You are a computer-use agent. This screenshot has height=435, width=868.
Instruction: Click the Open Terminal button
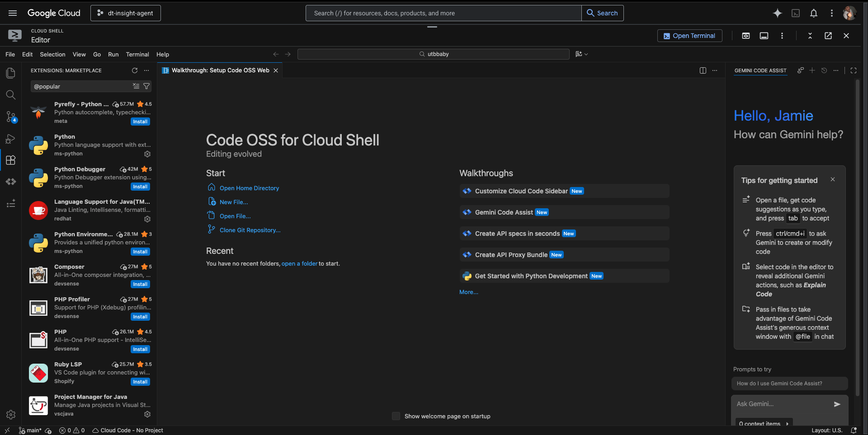tap(689, 36)
